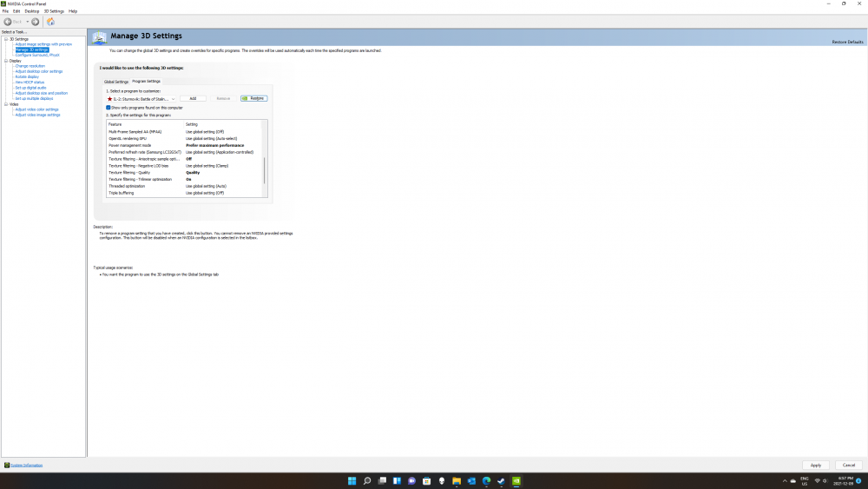Open Microsoft Store in taskbar

pyautogui.click(x=427, y=480)
